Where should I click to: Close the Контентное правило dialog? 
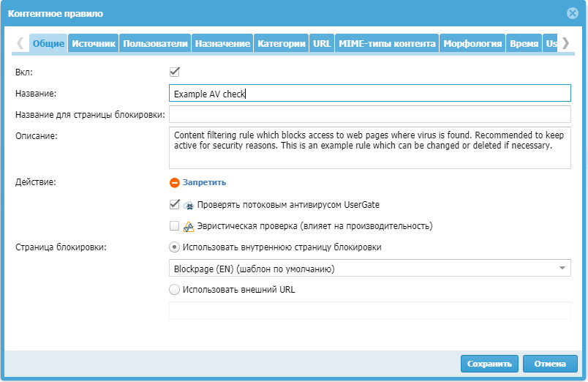click(573, 13)
